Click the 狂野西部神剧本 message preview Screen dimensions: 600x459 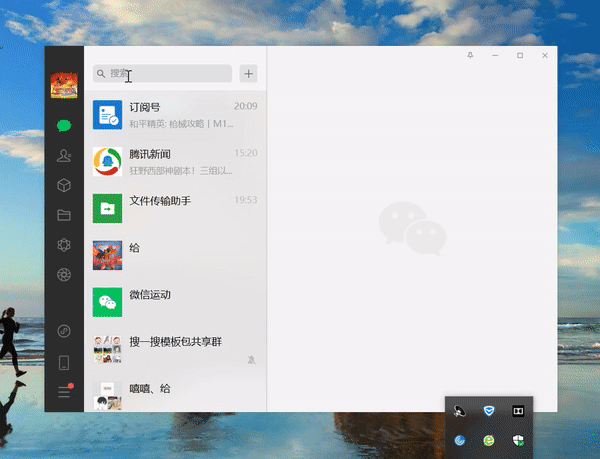point(181,170)
